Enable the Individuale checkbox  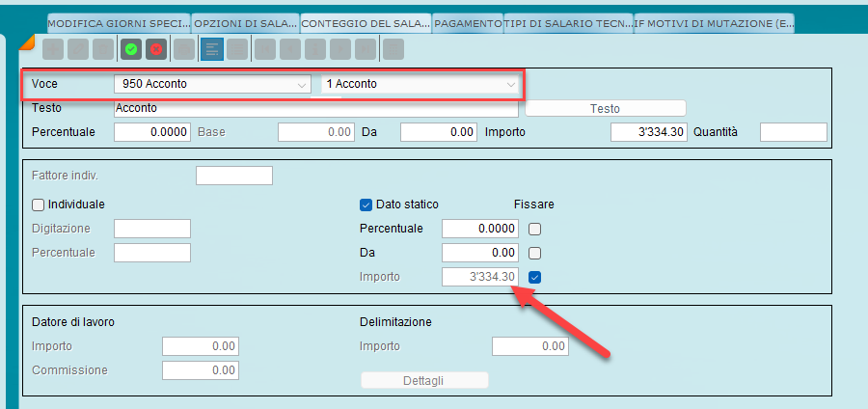(x=39, y=204)
